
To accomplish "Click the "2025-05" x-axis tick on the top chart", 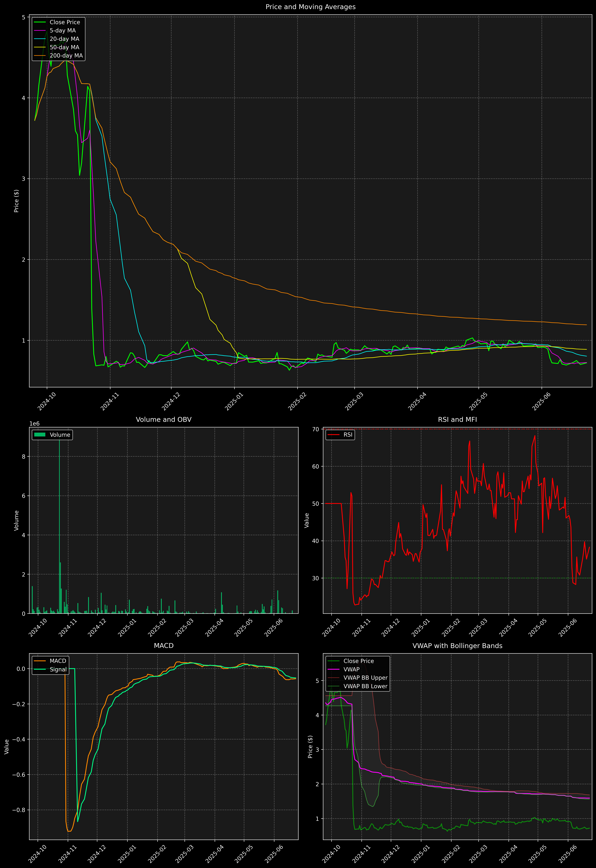I will click(478, 402).
